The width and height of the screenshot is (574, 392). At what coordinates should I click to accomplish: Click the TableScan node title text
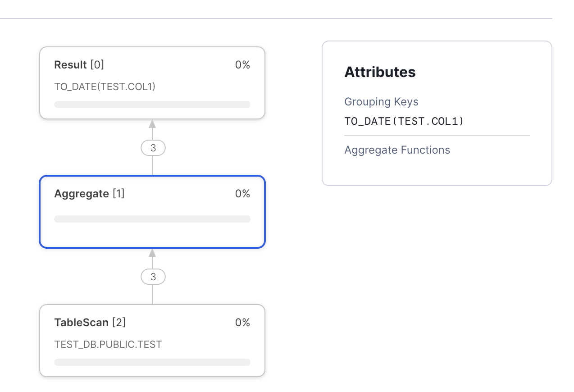click(90, 323)
